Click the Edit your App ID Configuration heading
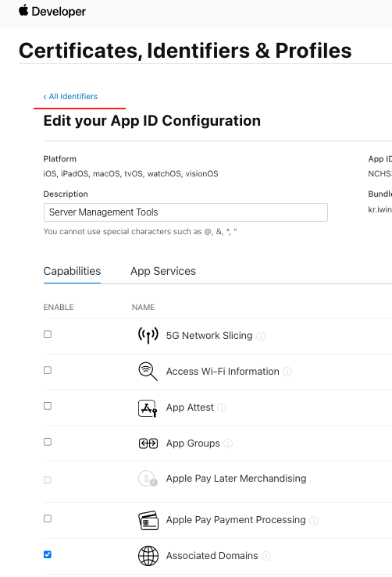The image size is (392, 577). tap(152, 121)
